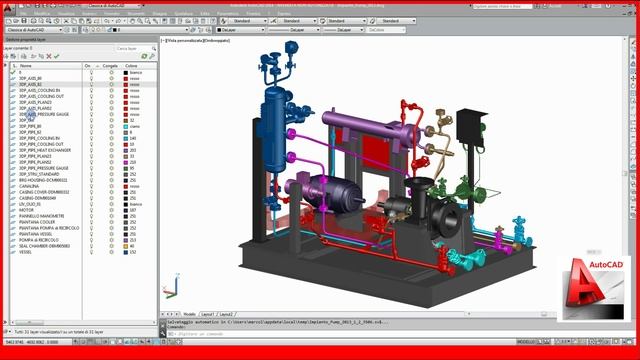Screen dimensions: 640x360
Task: Open layer manager settings wrench icon
Action: tap(152, 56)
